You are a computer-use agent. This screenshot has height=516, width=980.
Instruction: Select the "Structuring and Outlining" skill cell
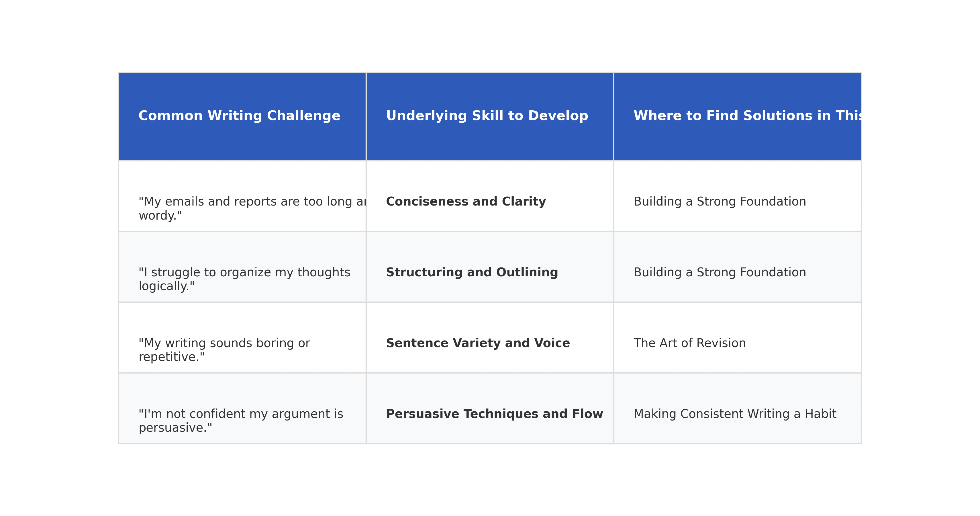click(472, 272)
